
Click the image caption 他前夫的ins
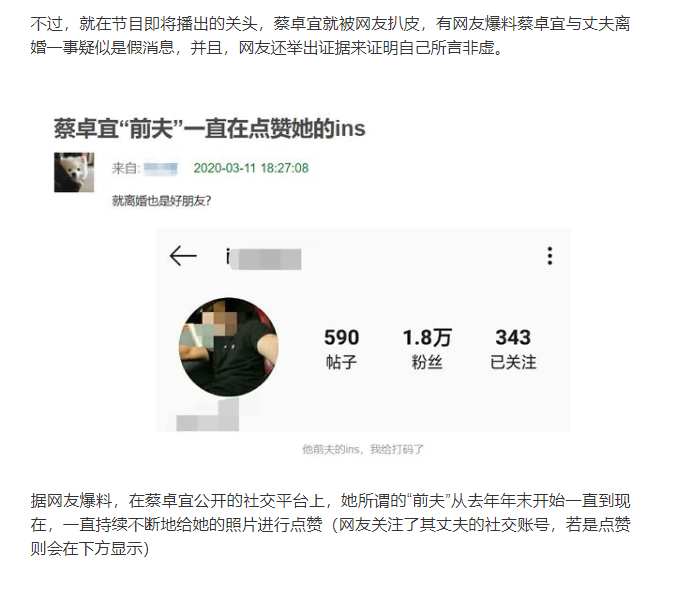[x=363, y=449]
